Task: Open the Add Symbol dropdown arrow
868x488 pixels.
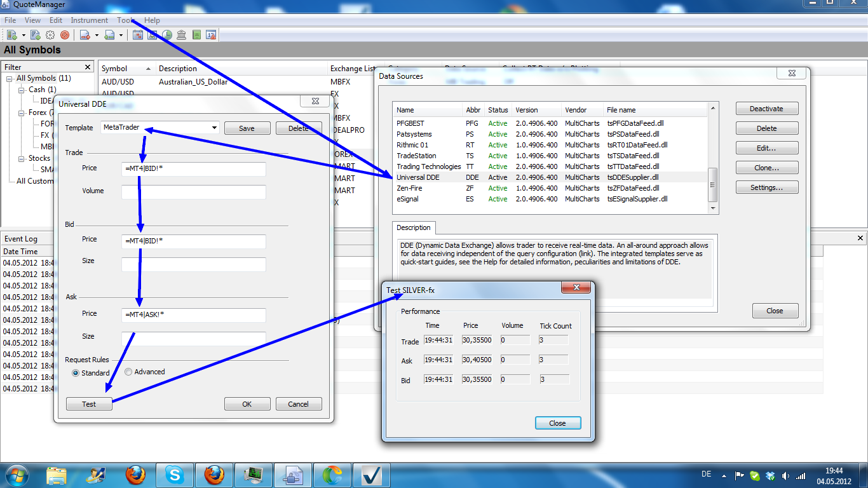Action: click(x=24, y=35)
